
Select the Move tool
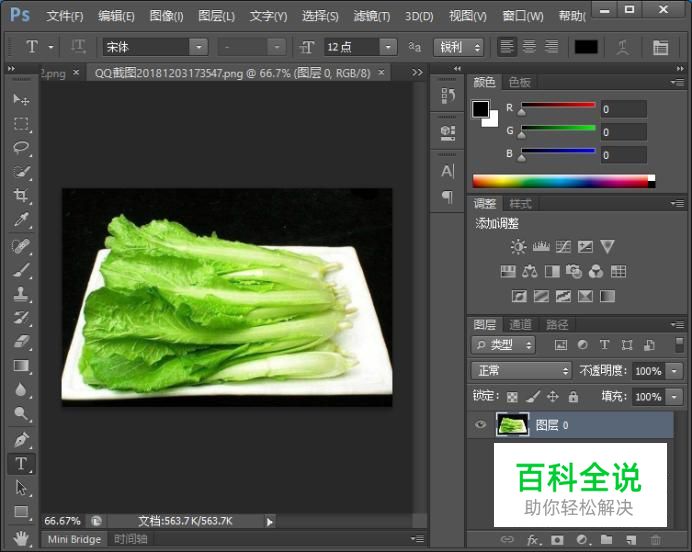[20, 100]
